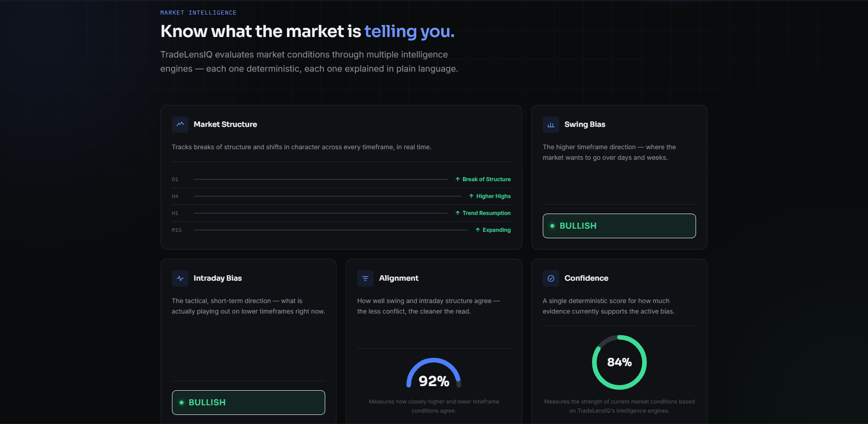Select the BULLISH badge under Swing Bias

click(619, 226)
